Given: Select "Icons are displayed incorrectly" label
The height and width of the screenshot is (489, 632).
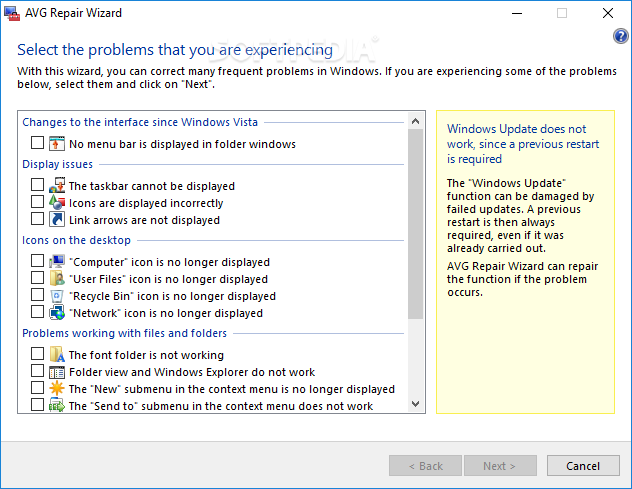Looking at the screenshot, I should [x=146, y=203].
